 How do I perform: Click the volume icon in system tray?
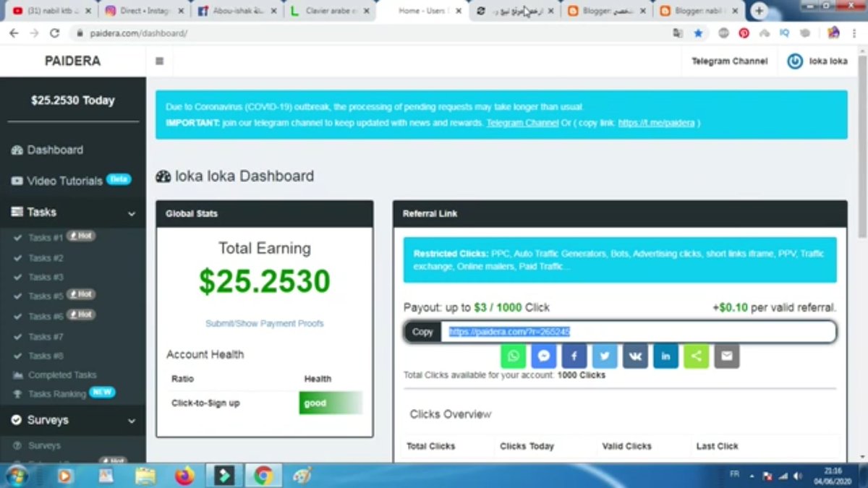click(x=798, y=476)
